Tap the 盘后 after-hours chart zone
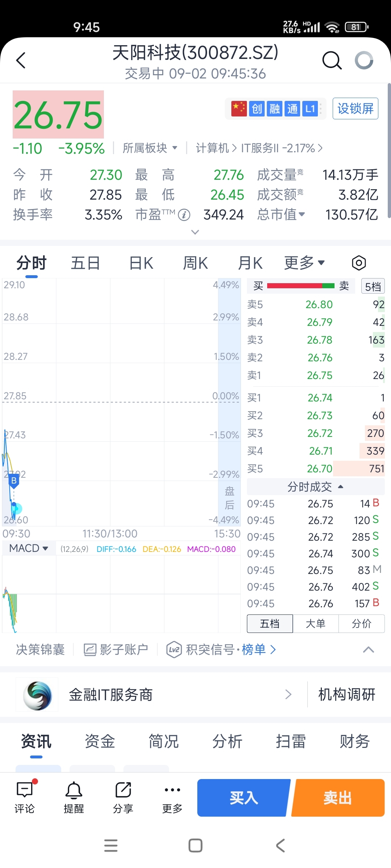The height and width of the screenshot is (868, 391). [230, 402]
